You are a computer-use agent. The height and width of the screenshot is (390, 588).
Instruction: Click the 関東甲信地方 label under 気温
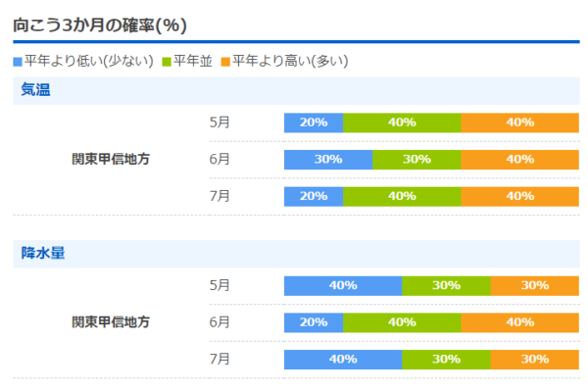pyautogui.click(x=111, y=159)
